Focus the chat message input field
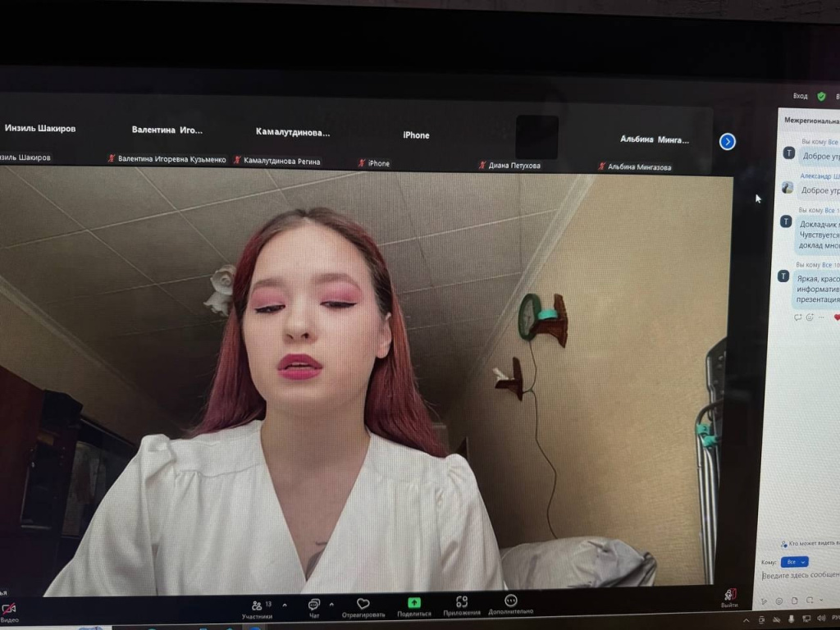Image resolution: width=840 pixels, height=630 pixels. click(801, 575)
